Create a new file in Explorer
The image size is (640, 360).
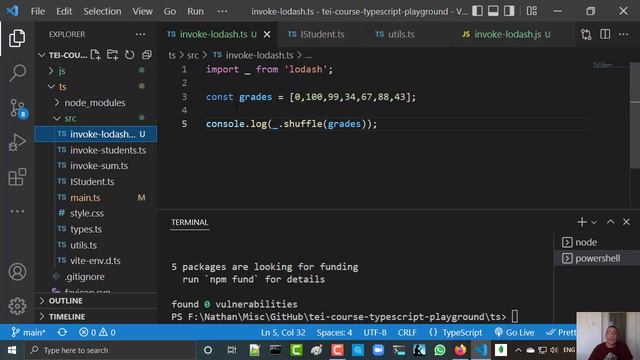[96, 55]
